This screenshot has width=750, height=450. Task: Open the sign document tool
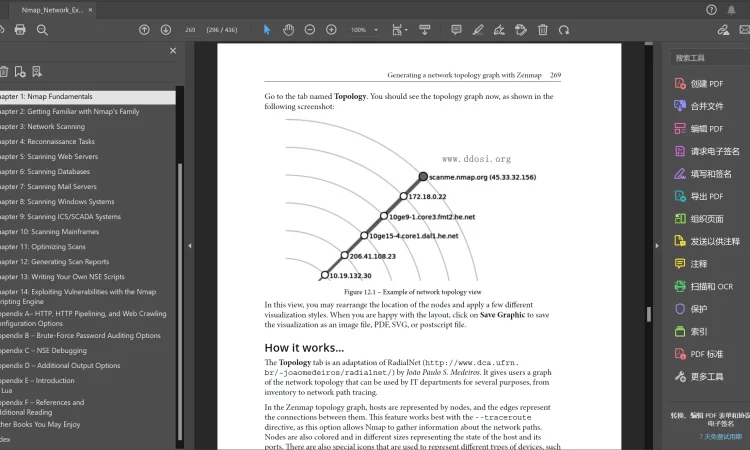499,30
